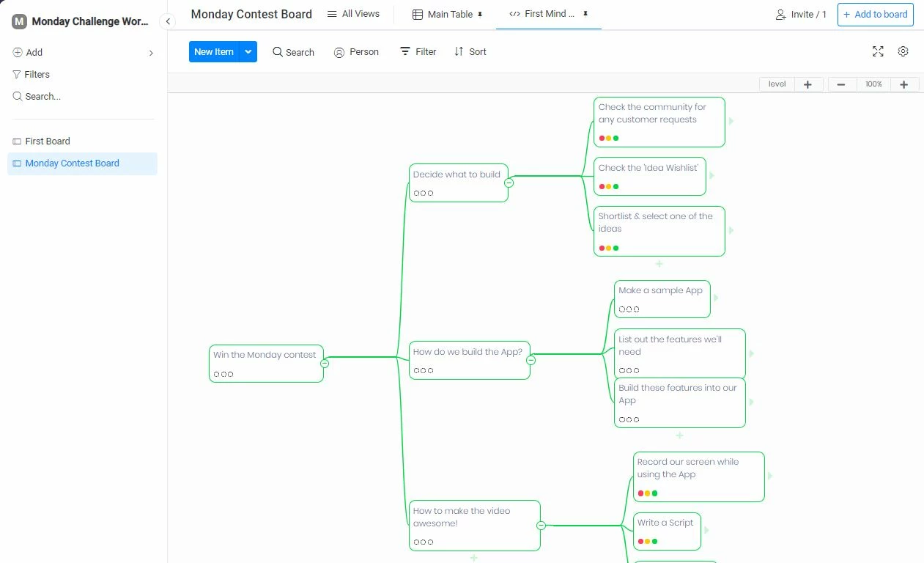Select Build these features into our App node

click(x=680, y=402)
